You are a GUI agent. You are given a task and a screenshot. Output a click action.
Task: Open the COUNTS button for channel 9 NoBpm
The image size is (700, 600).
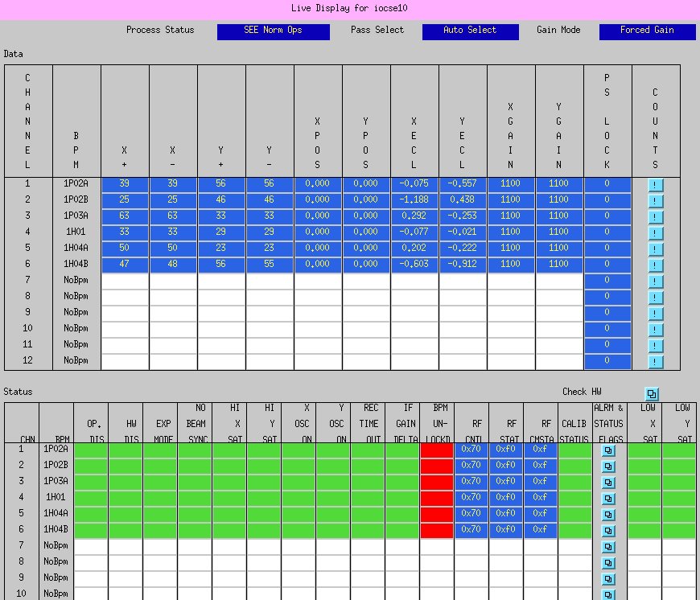click(x=655, y=313)
